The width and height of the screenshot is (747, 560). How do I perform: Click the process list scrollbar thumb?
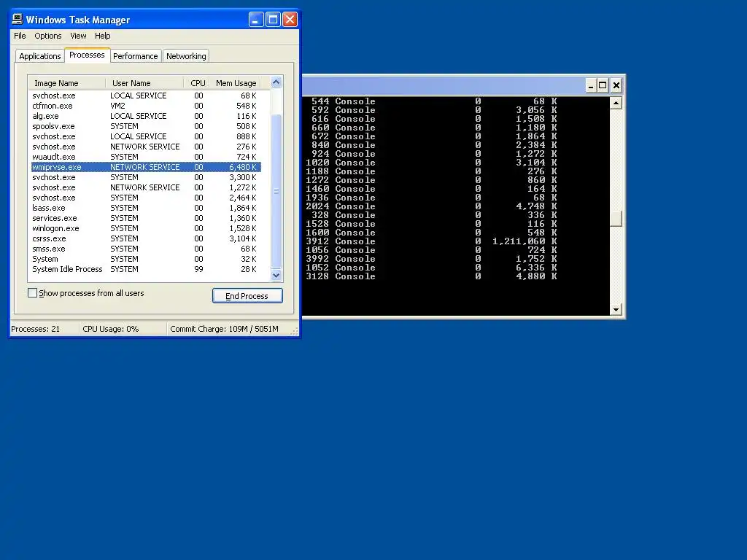(276, 191)
